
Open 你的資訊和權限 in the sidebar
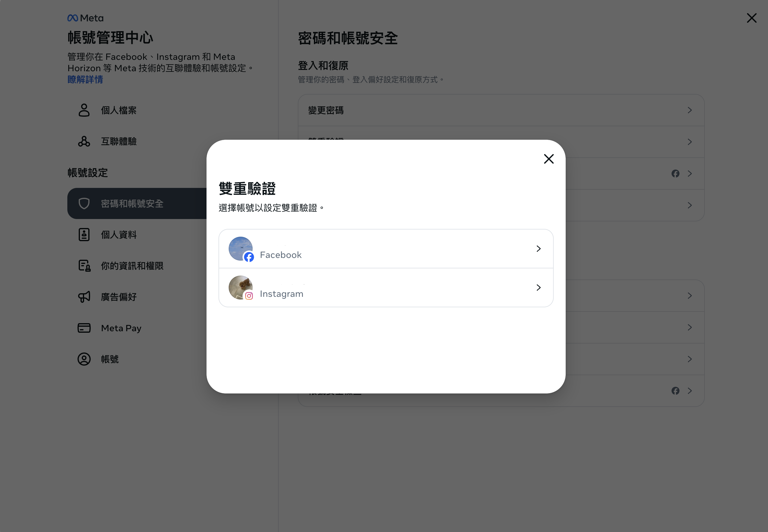point(137,266)
